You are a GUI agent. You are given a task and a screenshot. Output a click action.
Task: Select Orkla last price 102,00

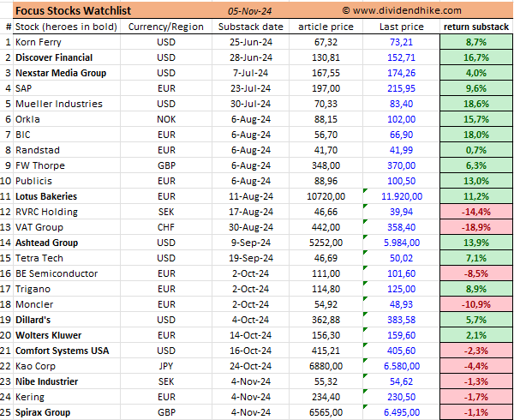point(402,119)
